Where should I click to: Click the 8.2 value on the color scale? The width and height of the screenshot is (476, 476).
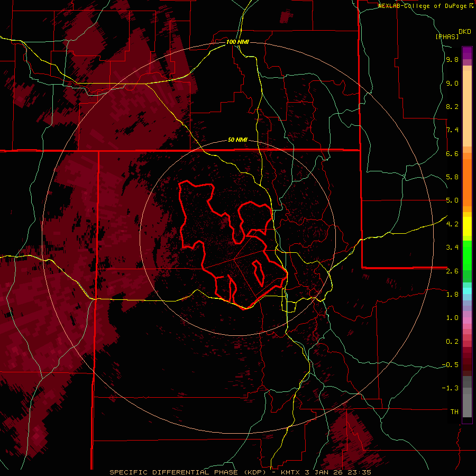click(452, 106)
